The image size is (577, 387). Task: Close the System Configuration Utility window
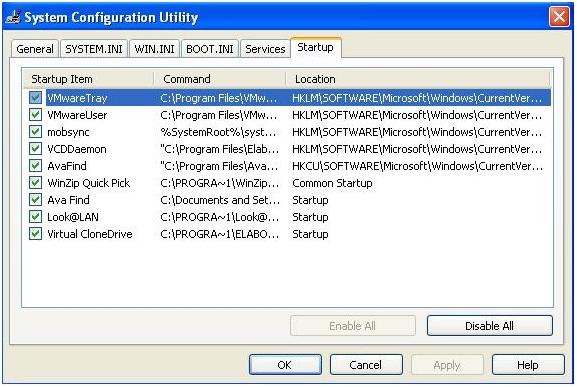coord(559,17)
